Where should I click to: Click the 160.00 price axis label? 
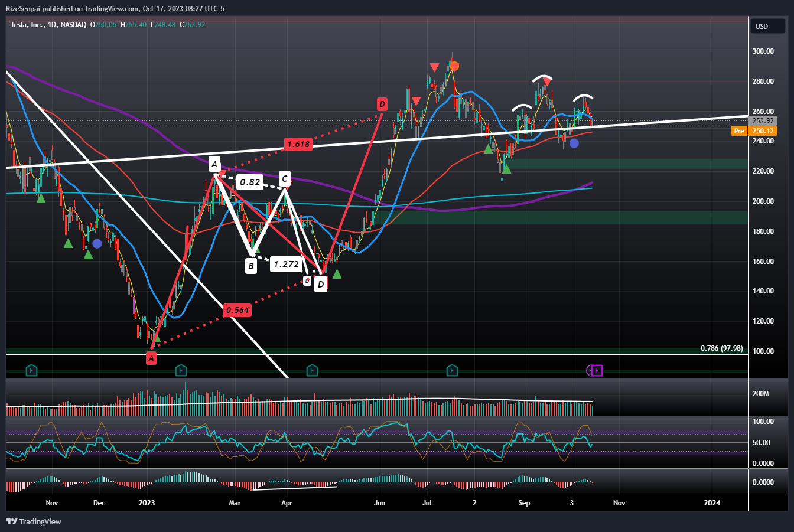(x=763, y=262)
